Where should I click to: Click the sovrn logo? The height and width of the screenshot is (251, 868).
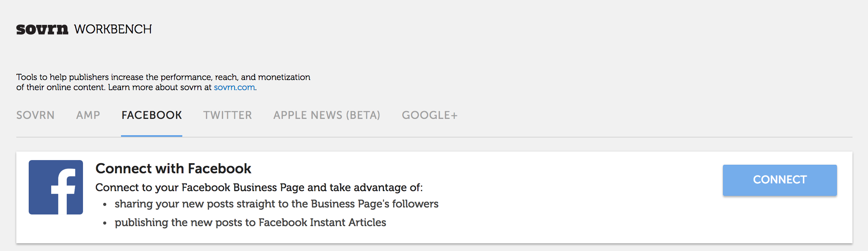[x=42, y=29]
